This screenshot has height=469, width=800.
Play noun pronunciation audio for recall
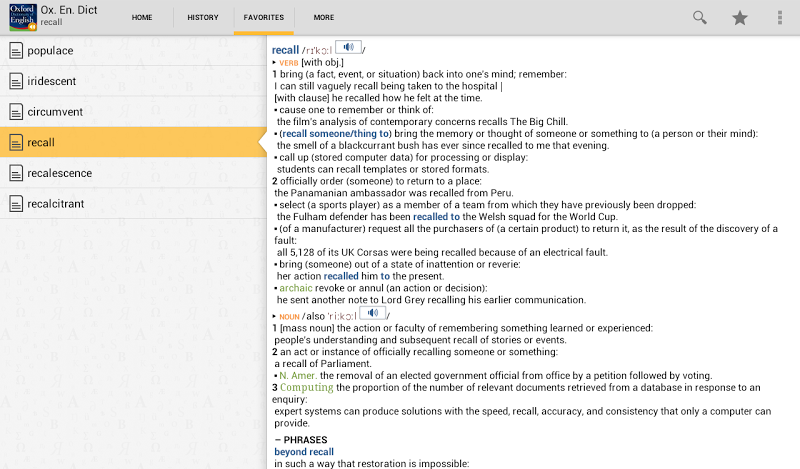[x=373, y=313]
